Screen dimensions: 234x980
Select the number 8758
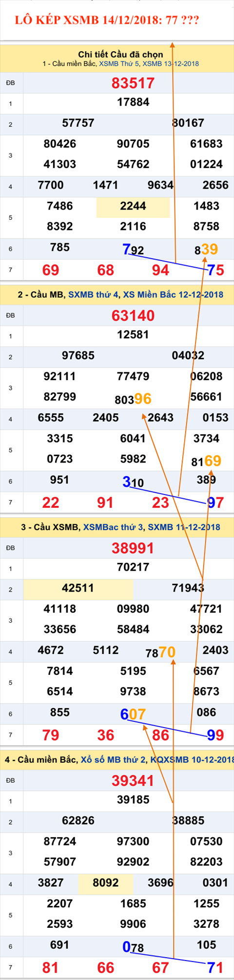pyautogui.click(x=206, y=227)
